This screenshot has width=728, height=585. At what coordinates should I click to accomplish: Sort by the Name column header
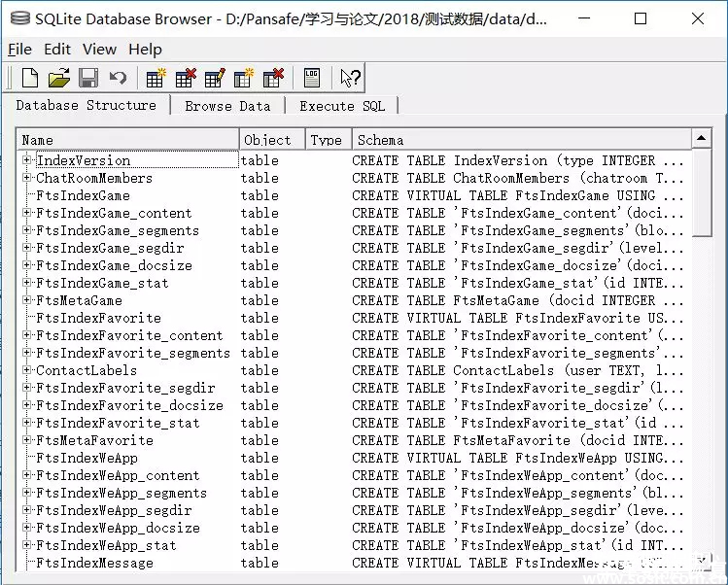click(x=127, y=140)
